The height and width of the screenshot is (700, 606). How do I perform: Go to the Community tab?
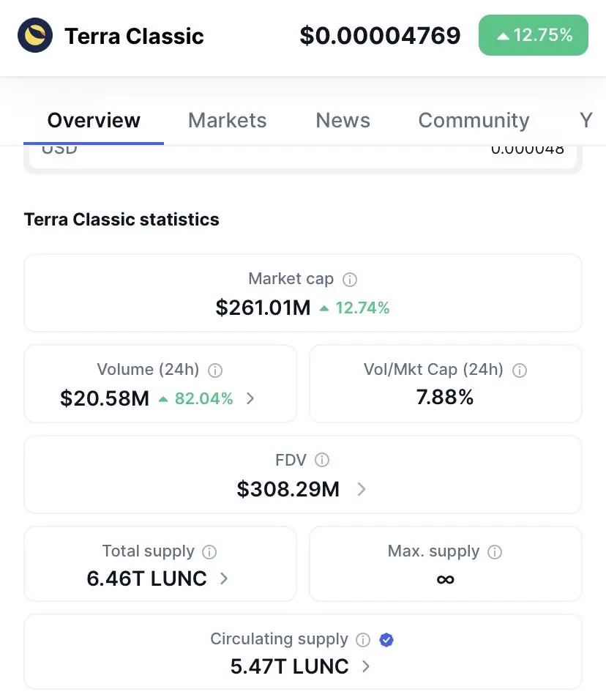[x=474, y=120]
